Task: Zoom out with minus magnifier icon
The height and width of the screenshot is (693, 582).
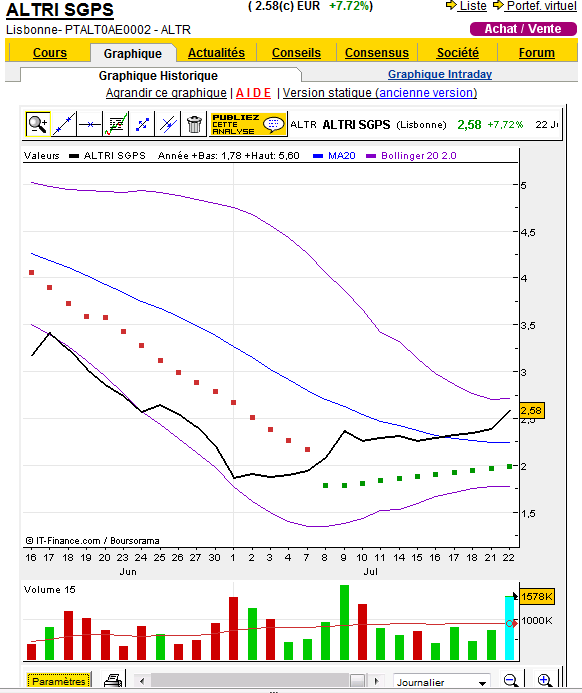Action: coord(511,681)
